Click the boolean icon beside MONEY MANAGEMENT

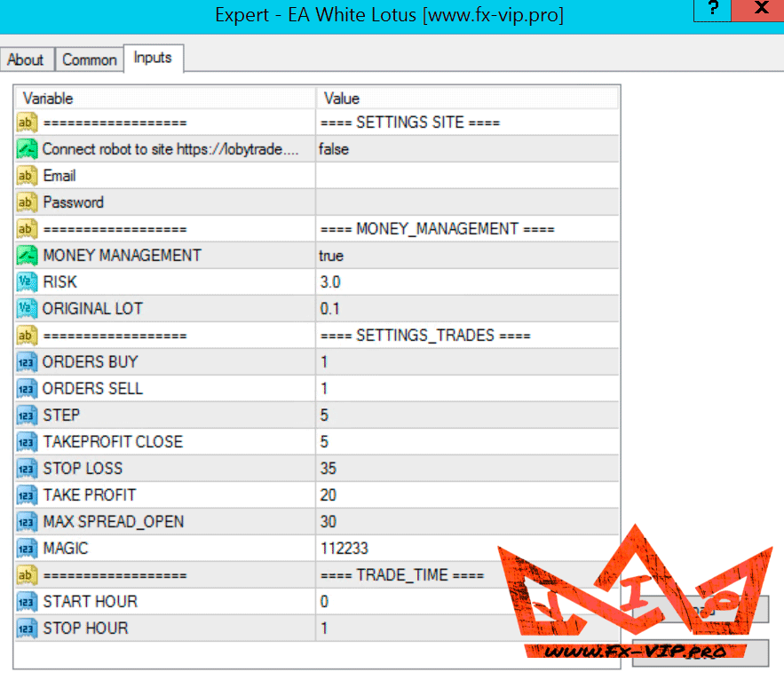pyautogui.click(x=28, y=256)
